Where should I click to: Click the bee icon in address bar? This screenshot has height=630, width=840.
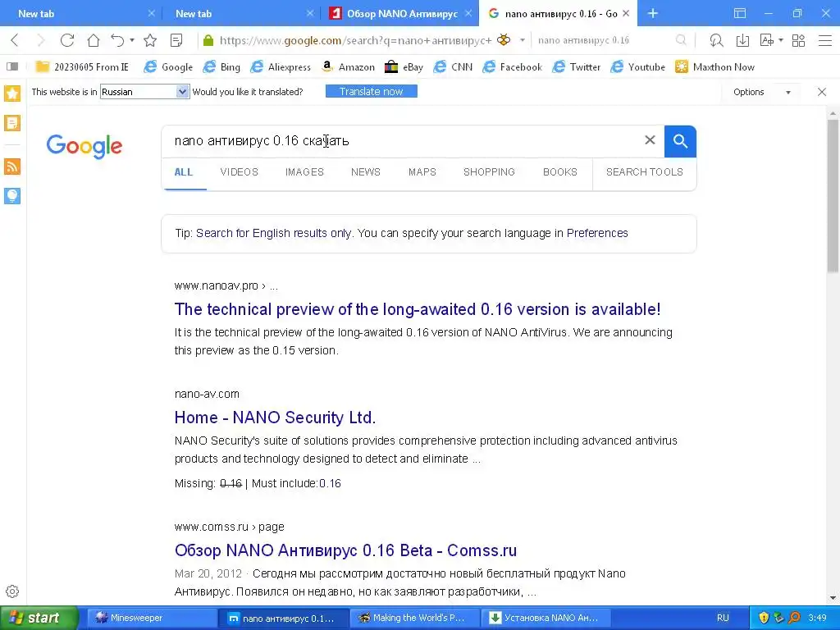(504, 39)
